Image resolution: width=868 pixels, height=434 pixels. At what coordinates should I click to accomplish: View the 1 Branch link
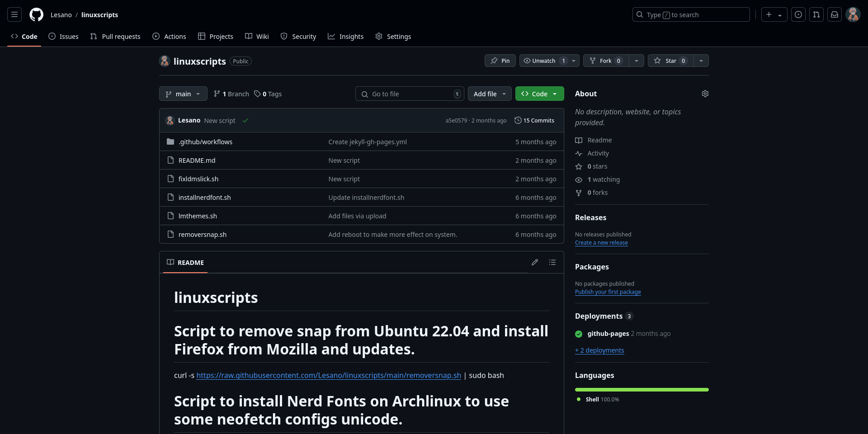coord(231,94)
